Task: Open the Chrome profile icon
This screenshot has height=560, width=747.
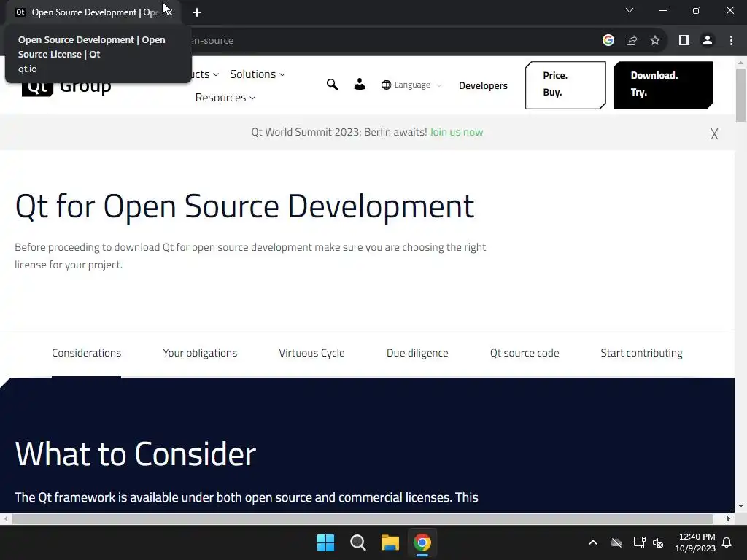Action: 708,41
